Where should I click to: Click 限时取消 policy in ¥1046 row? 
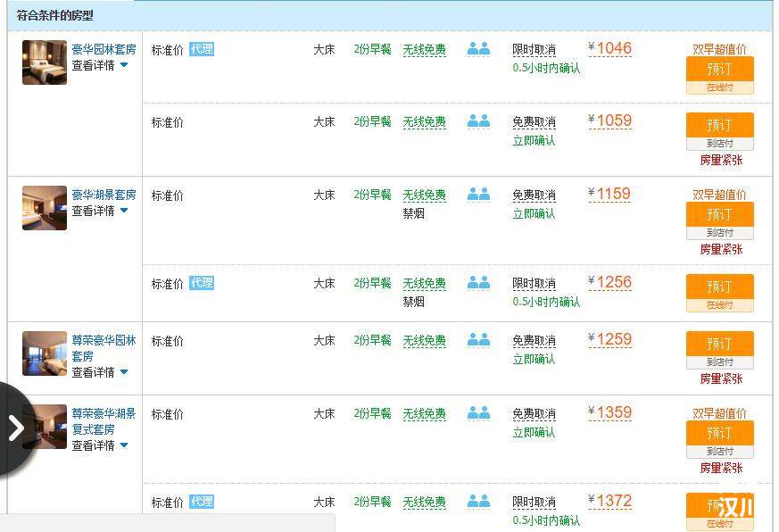pos(534,50)
